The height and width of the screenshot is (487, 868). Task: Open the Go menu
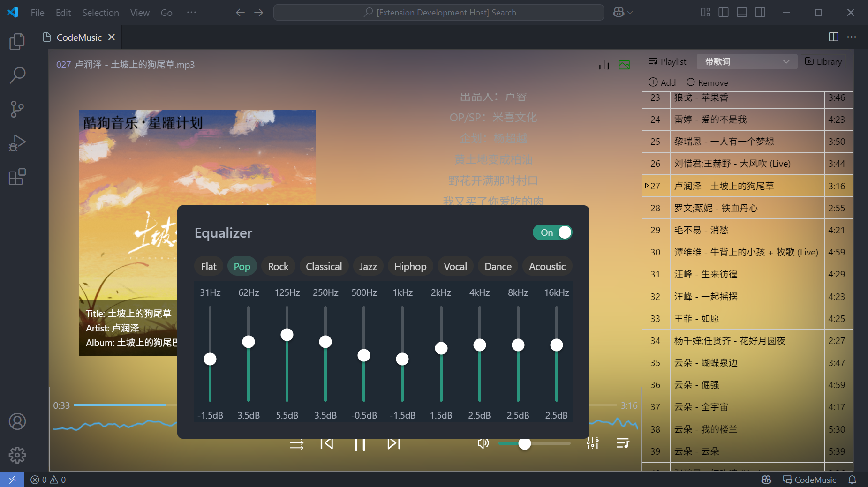[x=166, y=13]
